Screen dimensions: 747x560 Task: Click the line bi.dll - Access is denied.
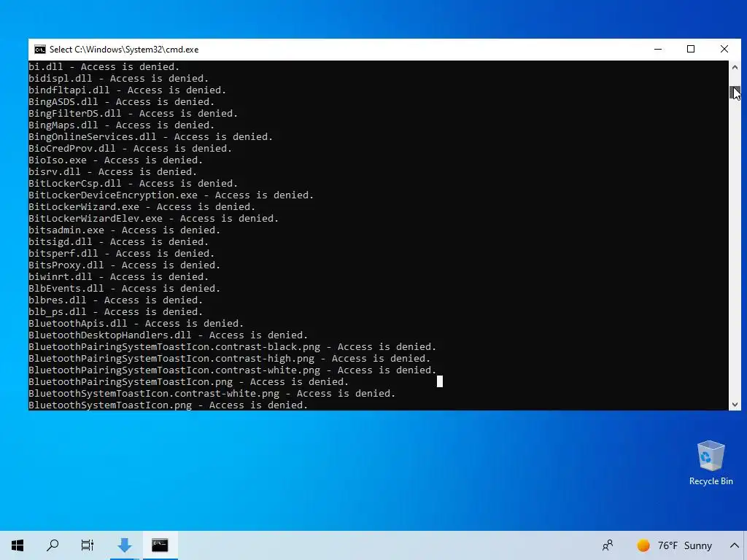point(104,66)
